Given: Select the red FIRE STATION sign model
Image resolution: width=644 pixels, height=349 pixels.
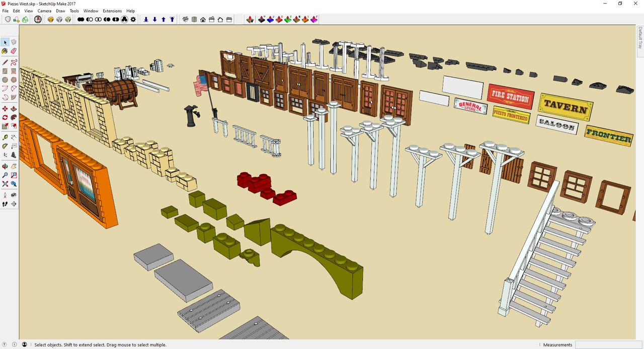Looking at the screenshot, I should tap(510, 96).
